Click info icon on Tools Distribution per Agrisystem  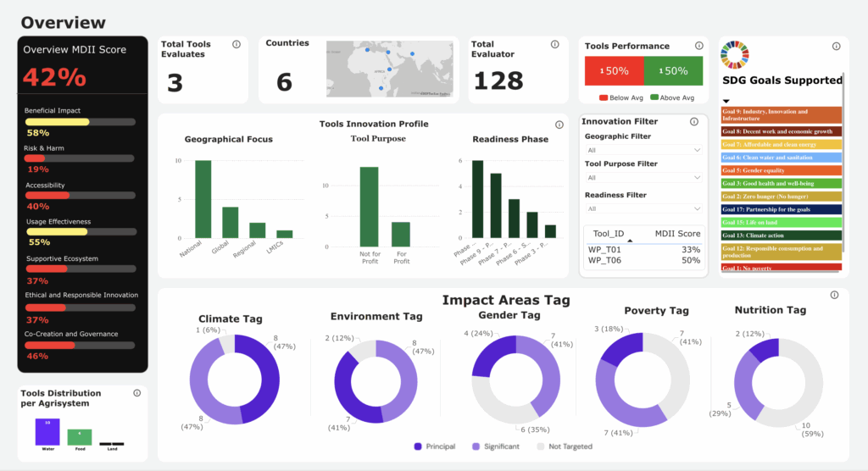click(x=136, y=393)
